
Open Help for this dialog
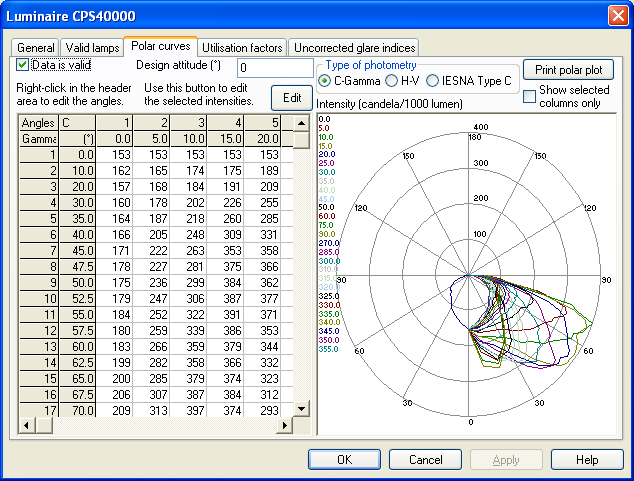[x=587, y=460]
